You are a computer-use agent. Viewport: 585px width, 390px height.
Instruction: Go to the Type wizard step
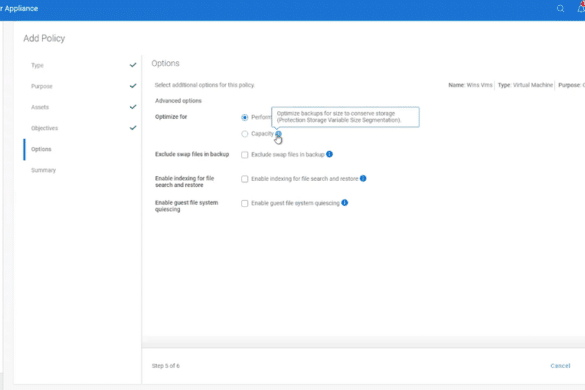[x=37, y=65]
